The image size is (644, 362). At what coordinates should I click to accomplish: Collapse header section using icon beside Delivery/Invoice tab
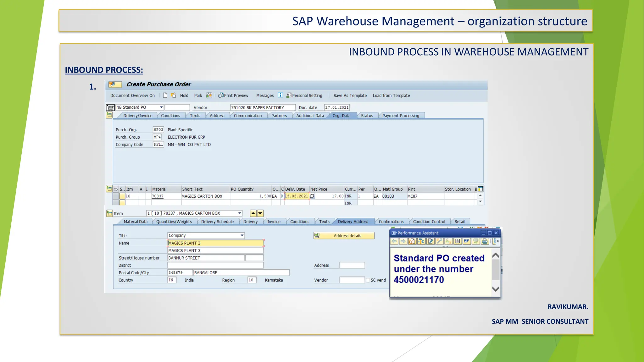click(109, 115)
